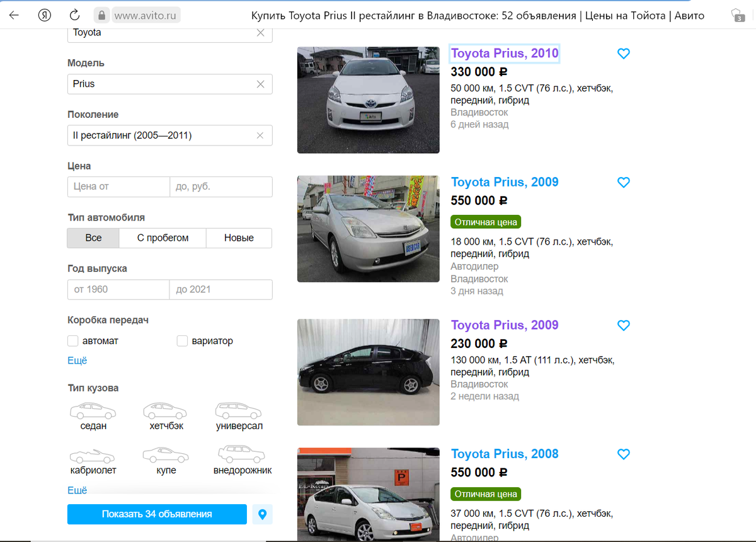Open the year от 1960 dropdown
Screen dimensions: 756x542
118,289
